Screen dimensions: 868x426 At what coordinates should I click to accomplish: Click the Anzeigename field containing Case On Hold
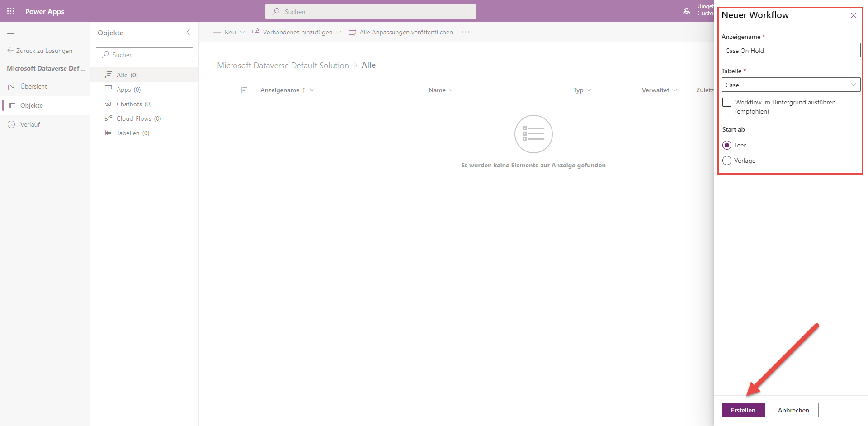(x=791, y=50)
